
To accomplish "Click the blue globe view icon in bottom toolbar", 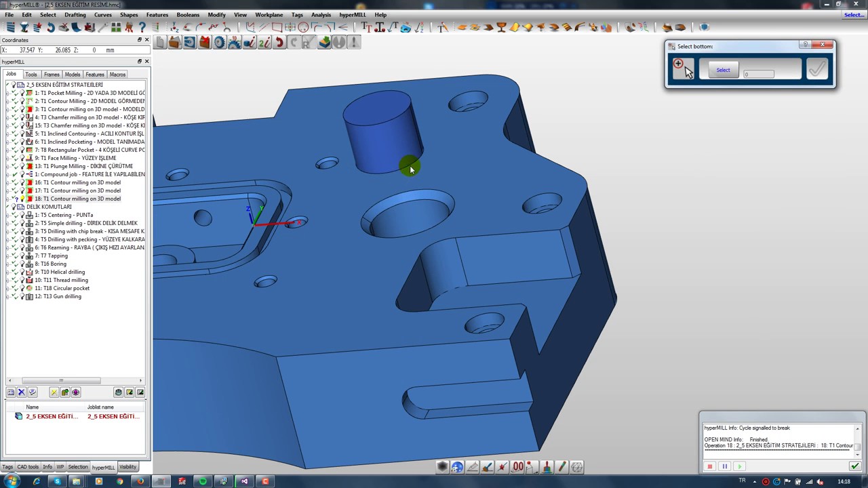I will tap(457, 467).
